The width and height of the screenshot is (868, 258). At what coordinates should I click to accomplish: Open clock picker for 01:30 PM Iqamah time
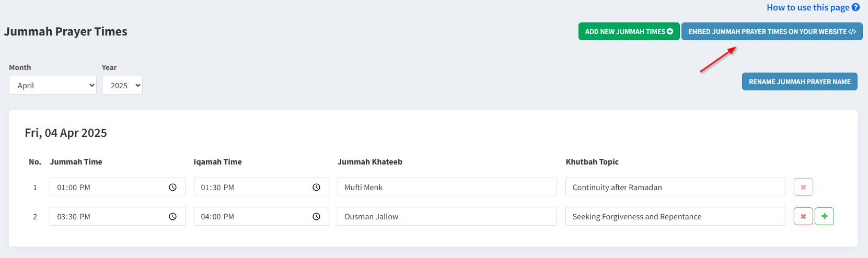[316, 187]
